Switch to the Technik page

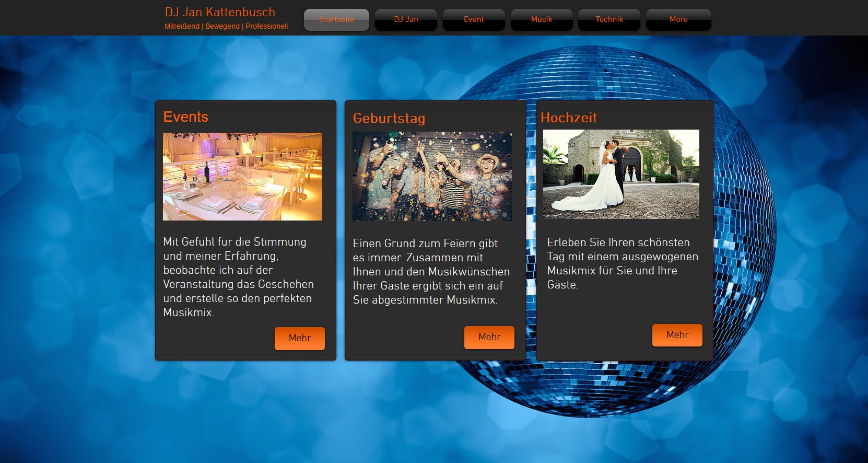pyautogui.click(x=609, y=19)
